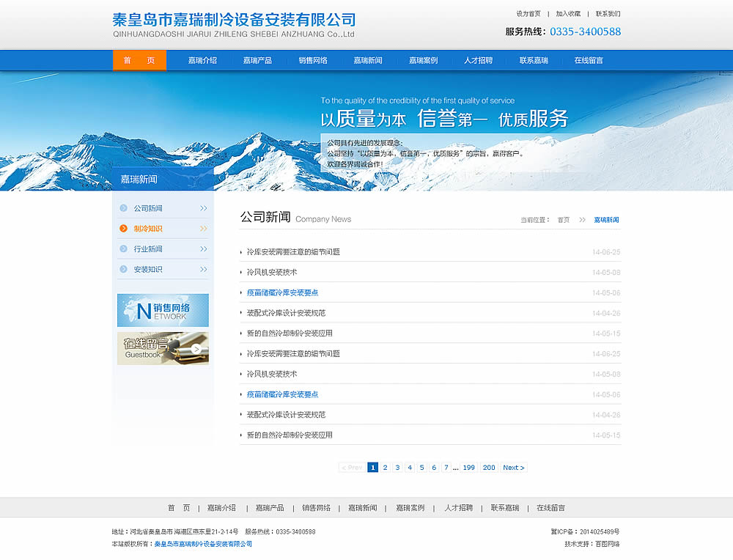Select 首页 tab in top navigation
The height and width of the screenshot is (560, 733).
pos(139,60)
